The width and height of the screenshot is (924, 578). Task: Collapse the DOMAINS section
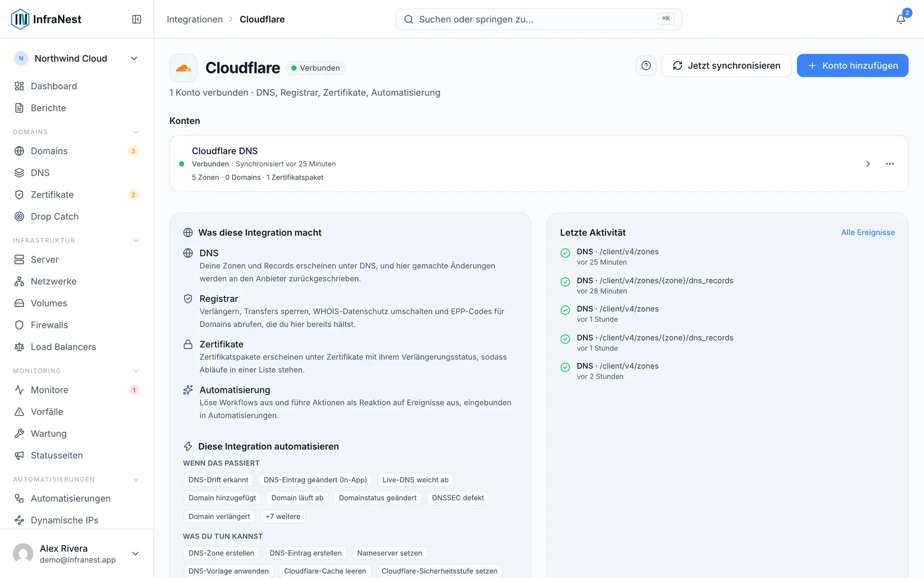136,132
